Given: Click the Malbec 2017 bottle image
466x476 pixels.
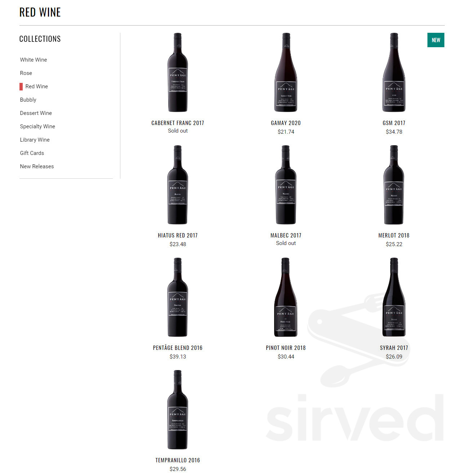Looking at the screenshot, I should click(x=286, y=185).
